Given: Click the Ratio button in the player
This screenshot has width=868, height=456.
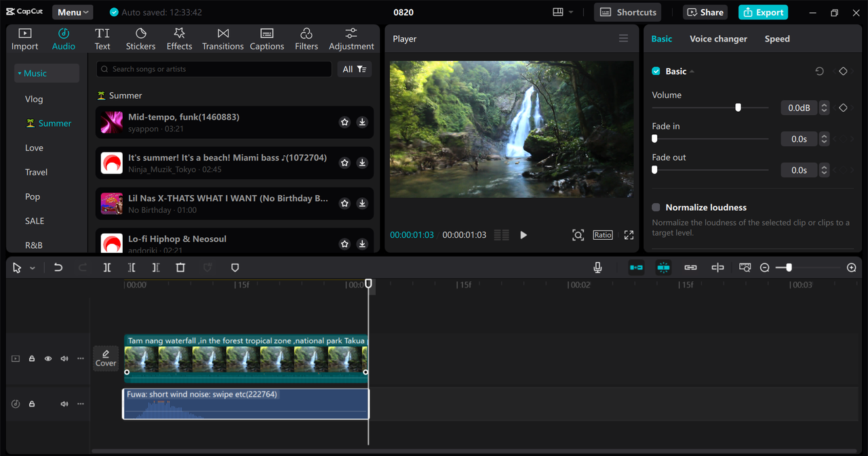Looking at the screenshot, I should pos(603,235).
